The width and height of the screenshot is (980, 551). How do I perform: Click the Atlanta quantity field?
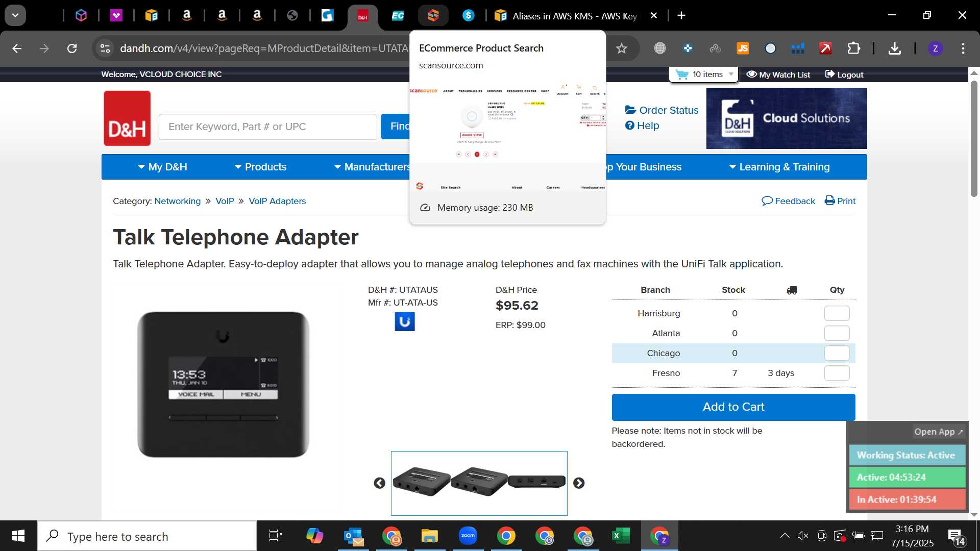point(837,333)
